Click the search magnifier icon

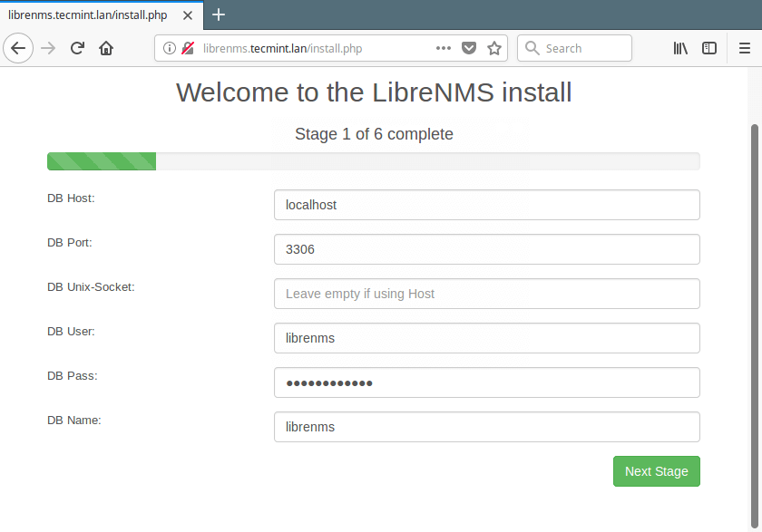532,48
